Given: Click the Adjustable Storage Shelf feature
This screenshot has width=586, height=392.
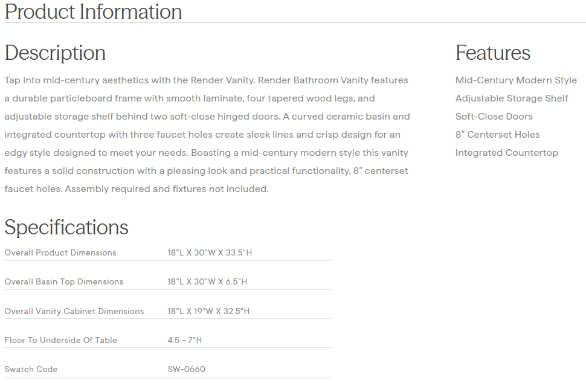Looking at the screenshot, I should click(x=512, y=98).
